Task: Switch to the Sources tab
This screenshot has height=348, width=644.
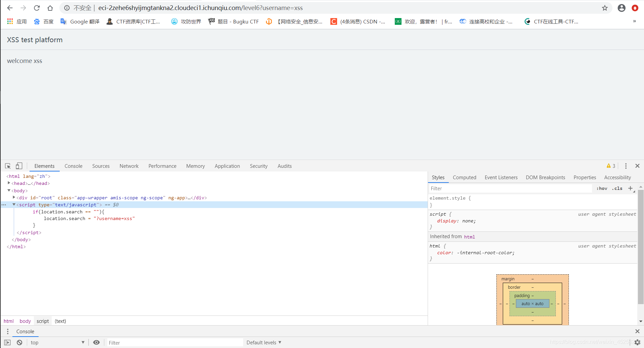Action: point(101,166)
